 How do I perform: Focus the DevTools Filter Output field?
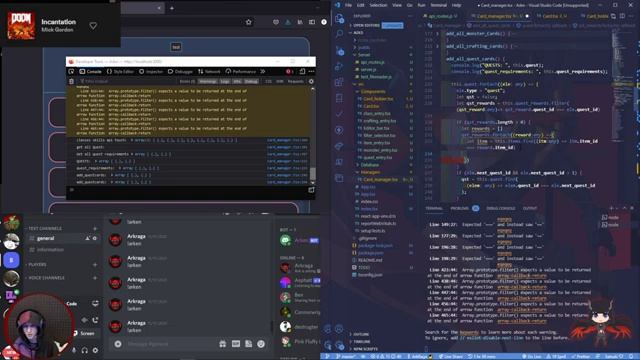(127, 81)
